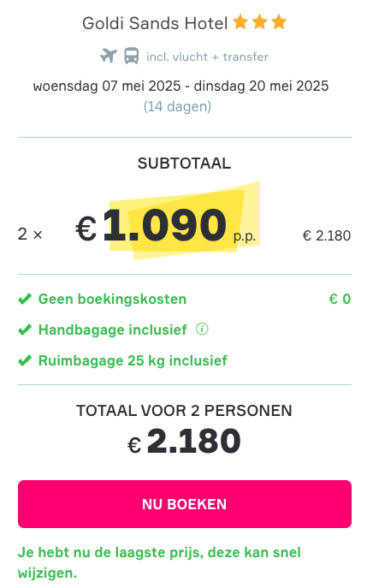
Task: Open the Handbagage info icon
Action: pyautogui.click(x=202, y=330)
